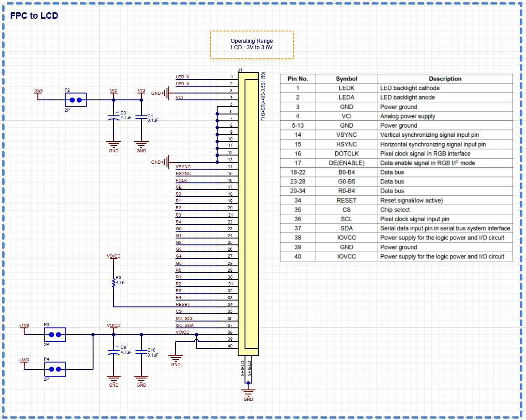Image resolution: width=526 pixels, height=420 pixels.
Task: Click the P2 2P jumper header
Action: [x=75, y=100]
